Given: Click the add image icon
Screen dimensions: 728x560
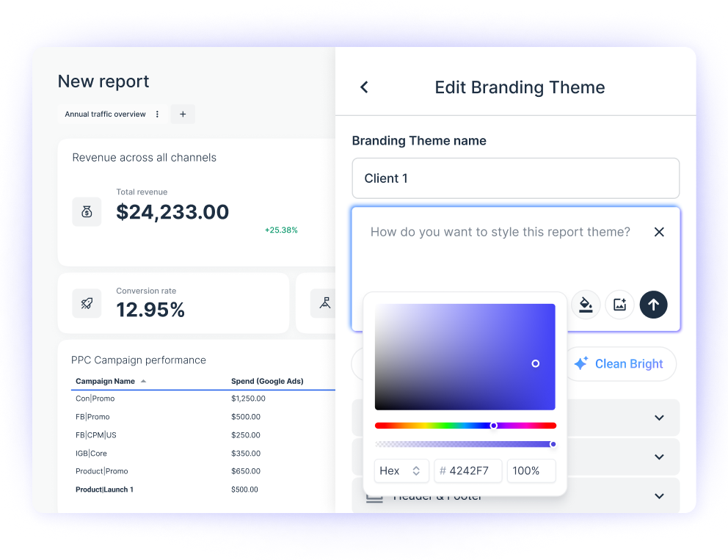Looking at the screenshot, I should (x=619, y=305).
